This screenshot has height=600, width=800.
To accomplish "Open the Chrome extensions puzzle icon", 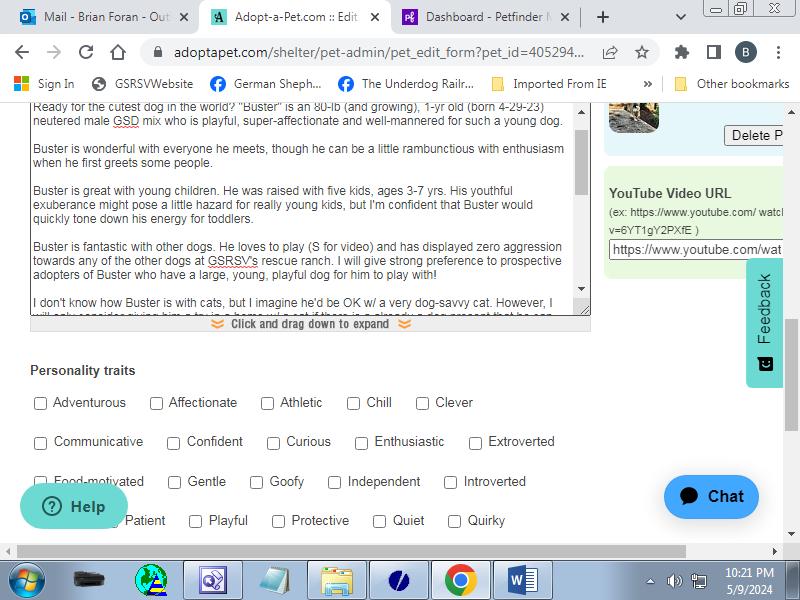I will [682, 52].
